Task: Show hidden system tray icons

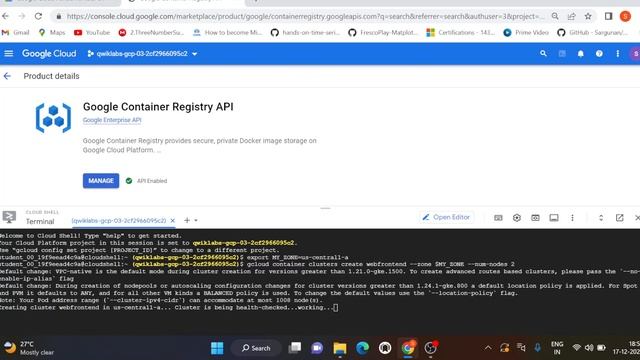Action: (488, 348)
